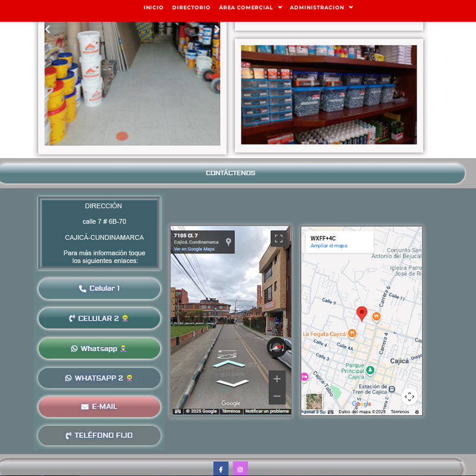
Task: Zoom in on Street View
Action: point(277,379)
